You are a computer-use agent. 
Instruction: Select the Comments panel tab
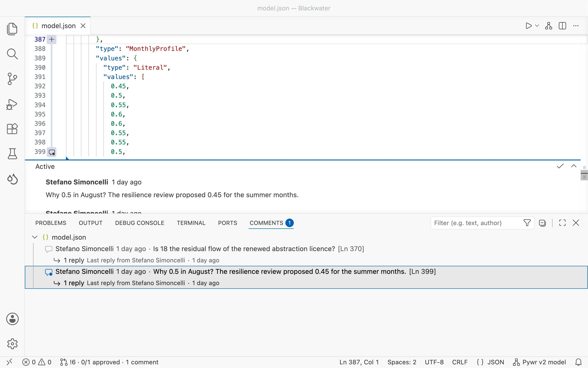click(271, 223)
